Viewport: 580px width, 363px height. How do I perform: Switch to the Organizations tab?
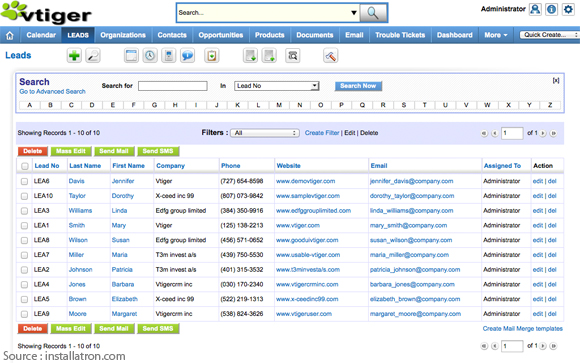[123, 35]
